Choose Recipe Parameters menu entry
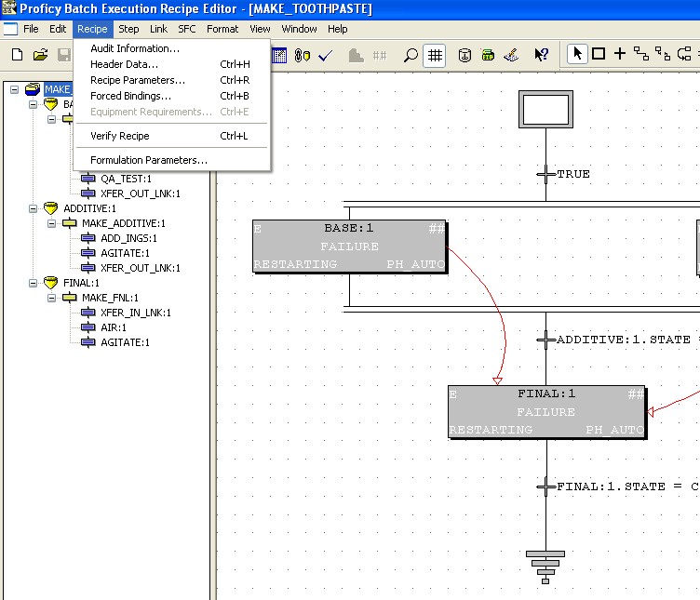This screenshot has height=600, width=700. 171,80
